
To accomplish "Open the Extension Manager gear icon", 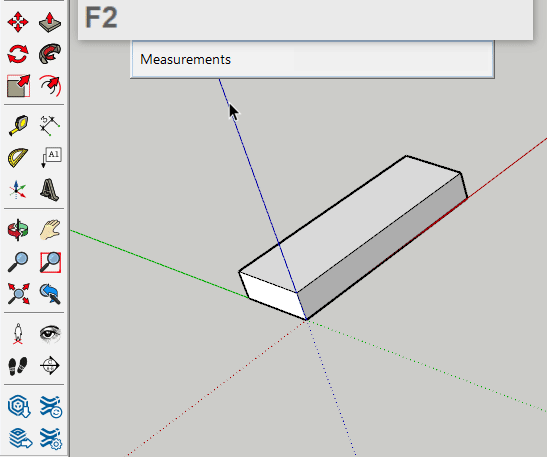I will pos(51,439).
